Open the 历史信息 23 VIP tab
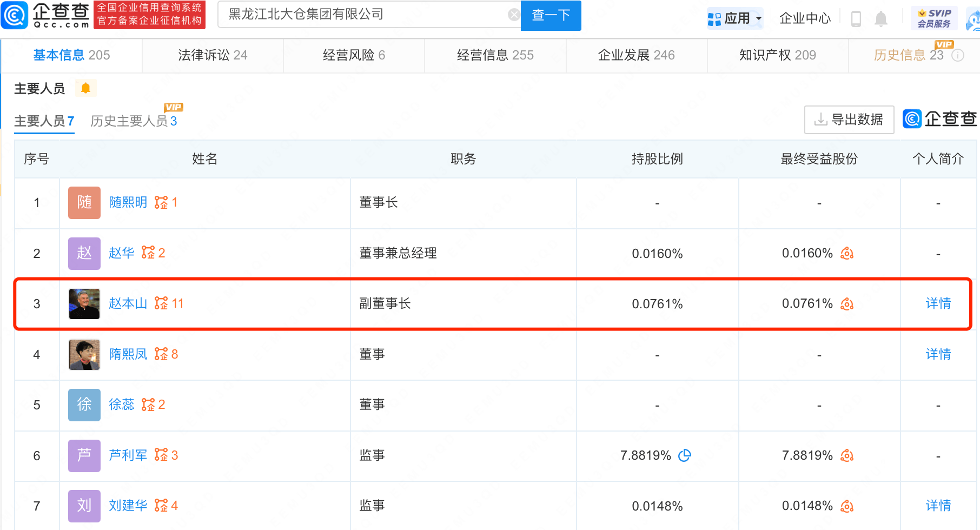 909,55
